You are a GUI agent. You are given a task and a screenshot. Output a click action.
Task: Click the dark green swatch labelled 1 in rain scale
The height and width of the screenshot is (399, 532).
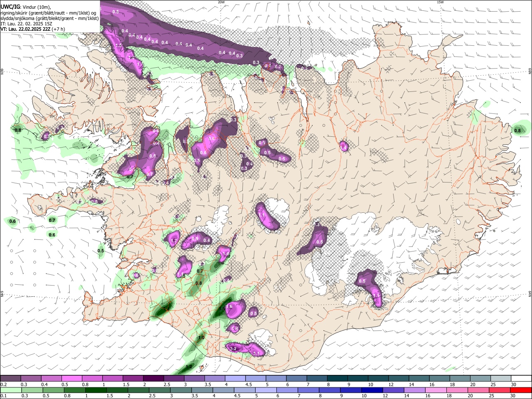[96, 390]
